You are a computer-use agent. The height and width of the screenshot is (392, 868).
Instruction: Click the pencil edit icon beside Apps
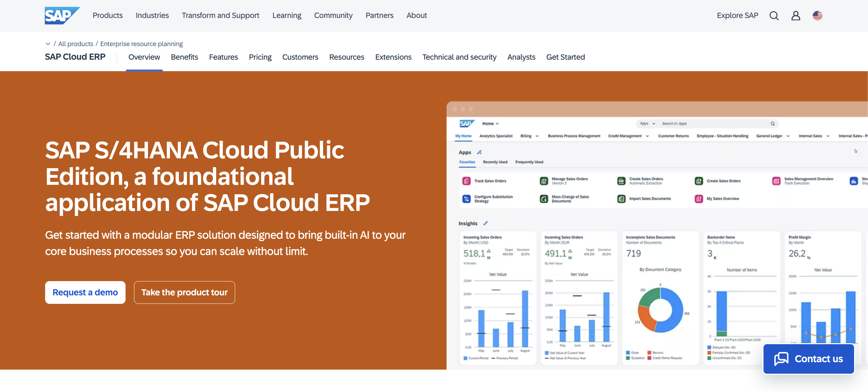pos(479,152)
